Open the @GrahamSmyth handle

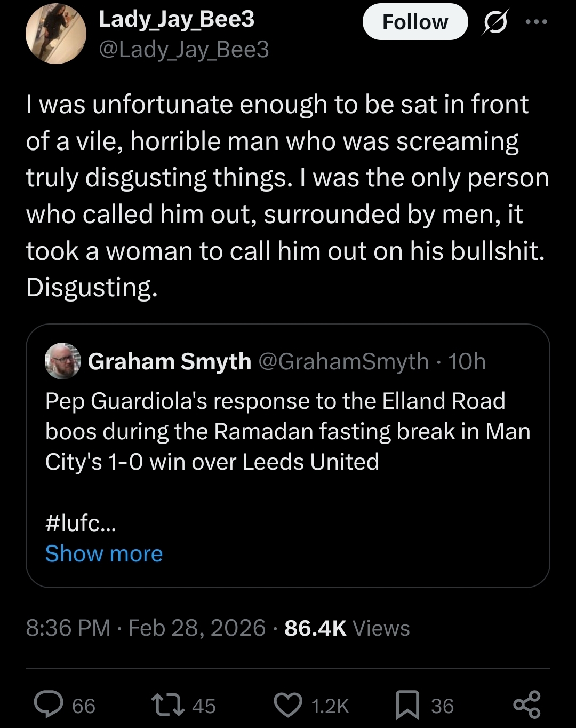(x=343, y=361)
